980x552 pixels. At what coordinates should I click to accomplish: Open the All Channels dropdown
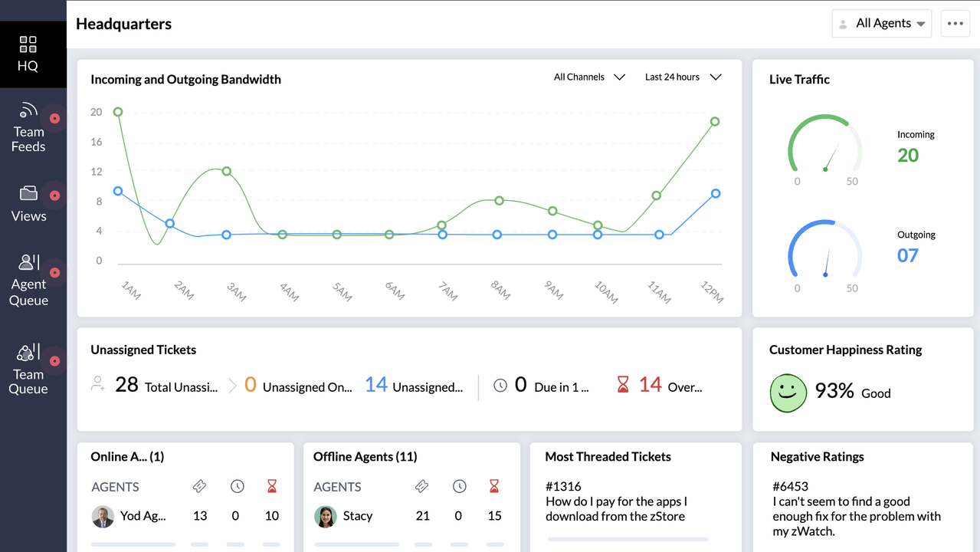589,77
